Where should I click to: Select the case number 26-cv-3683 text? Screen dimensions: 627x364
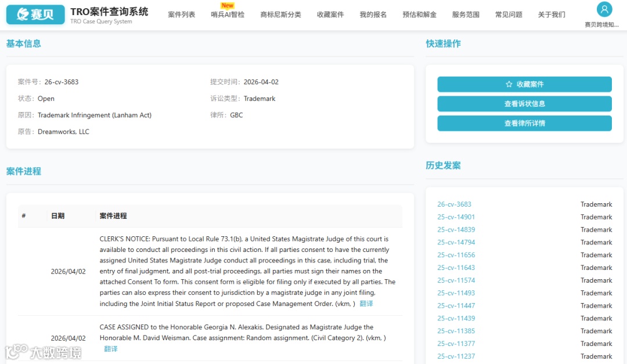pos(62,82)
